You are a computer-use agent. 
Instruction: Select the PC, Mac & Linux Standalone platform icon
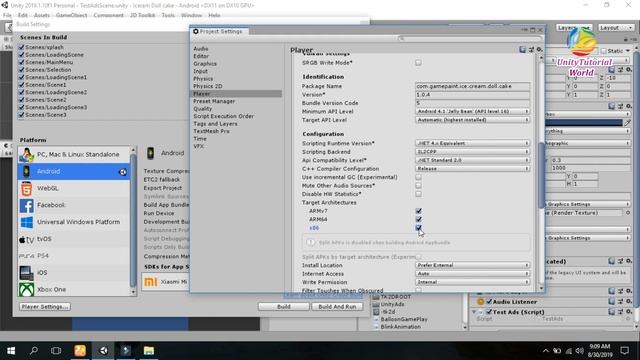point(27,155)
